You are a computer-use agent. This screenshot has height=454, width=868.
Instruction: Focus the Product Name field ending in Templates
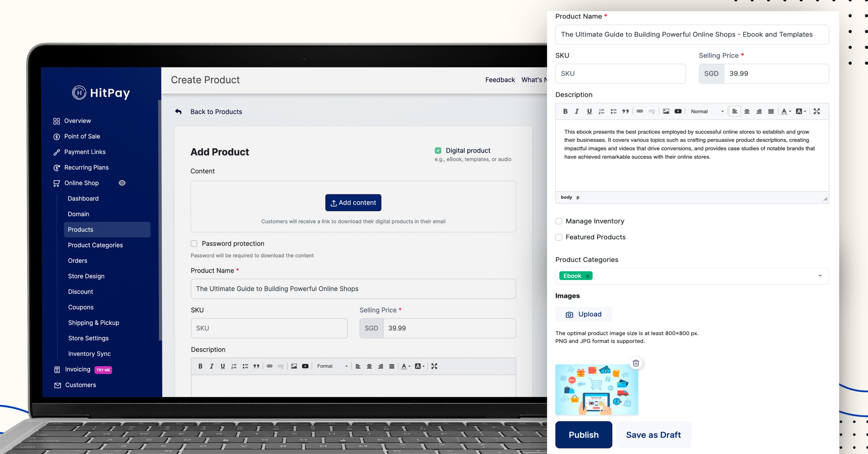point(692,35)
